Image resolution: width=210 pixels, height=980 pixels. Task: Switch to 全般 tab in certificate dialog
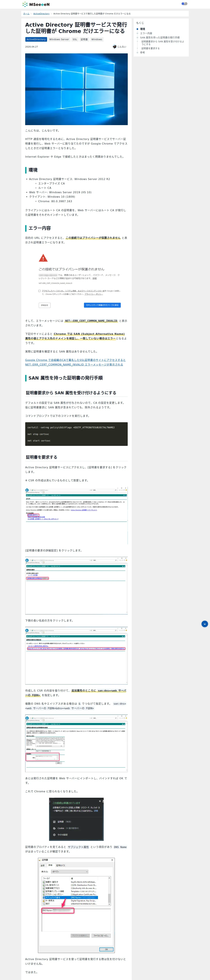tap(43, 866)
